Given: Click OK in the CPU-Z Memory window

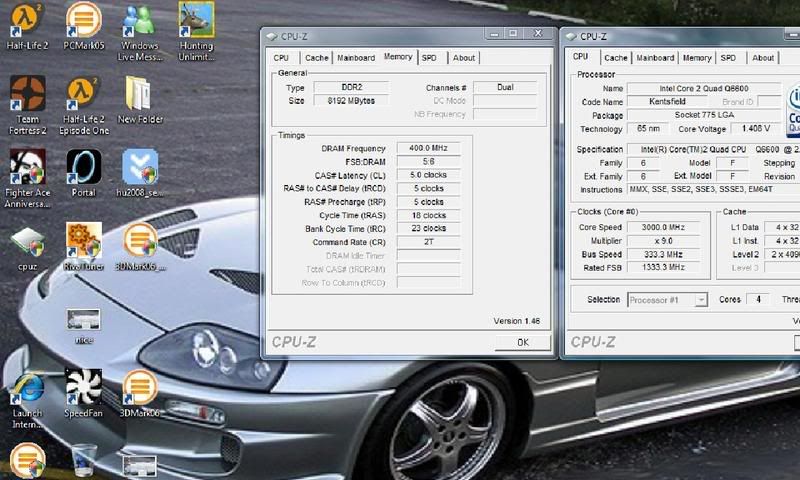Looking at the screenshot, I should [x=523, y=342].
